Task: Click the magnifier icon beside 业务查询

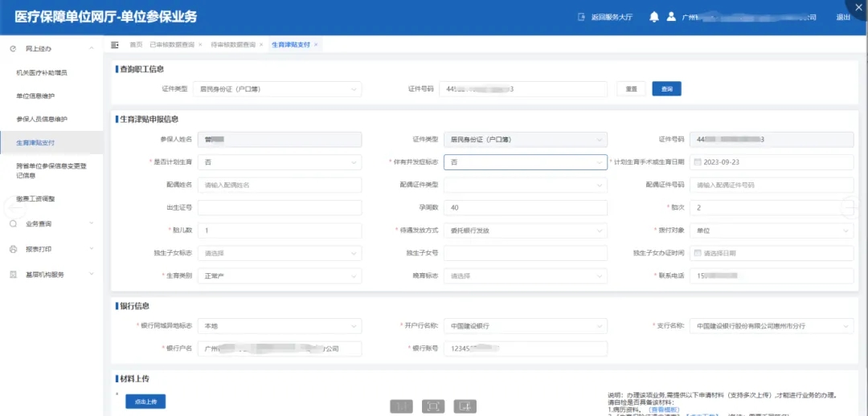Action: pyautogui.click(x=13, y=224)
